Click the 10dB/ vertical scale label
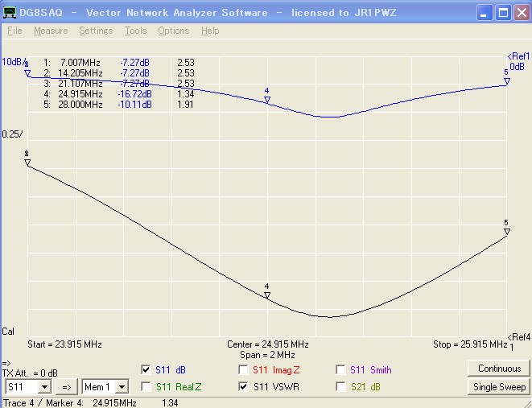The image size is (532, 408). click(x=11, y=62)
